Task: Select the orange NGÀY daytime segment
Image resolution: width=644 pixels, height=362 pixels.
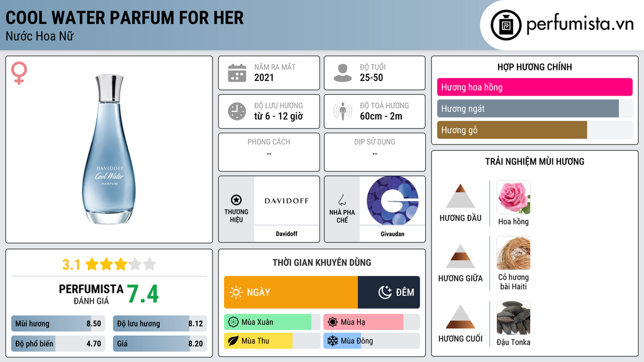Action: pos(291,292)
